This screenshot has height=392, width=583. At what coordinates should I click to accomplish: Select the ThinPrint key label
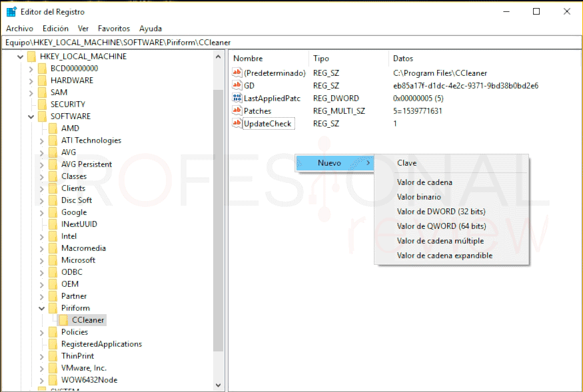tap(77, 356)
